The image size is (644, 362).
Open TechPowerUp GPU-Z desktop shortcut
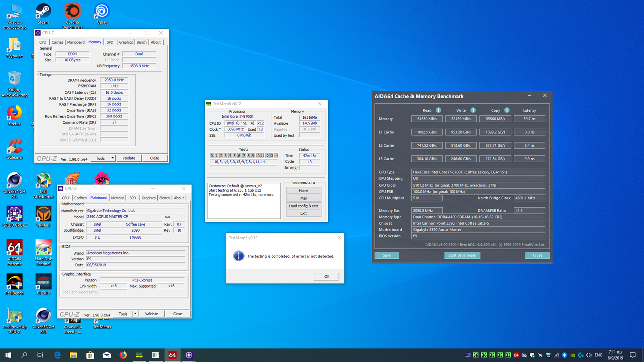pos(14,322)
